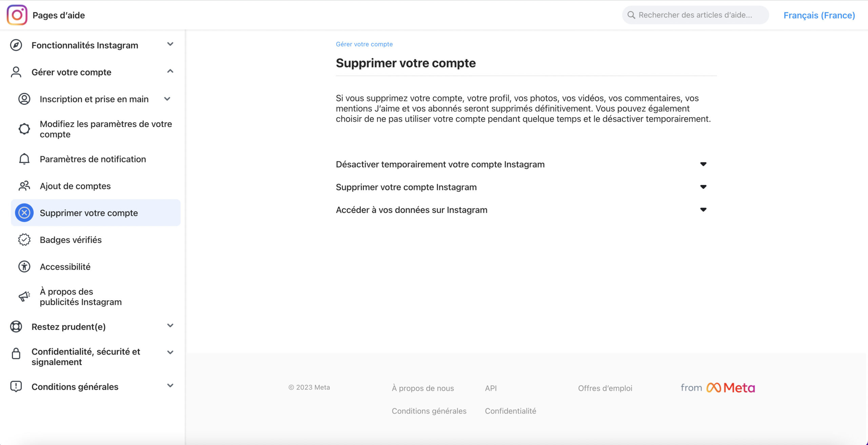Open API footer link

pos(491,388)
